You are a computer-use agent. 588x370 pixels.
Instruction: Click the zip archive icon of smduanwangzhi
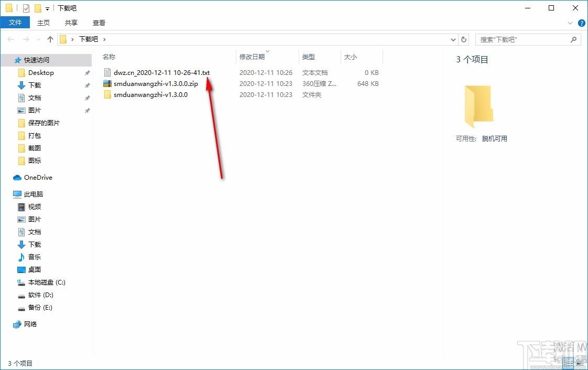click(107, 84)
